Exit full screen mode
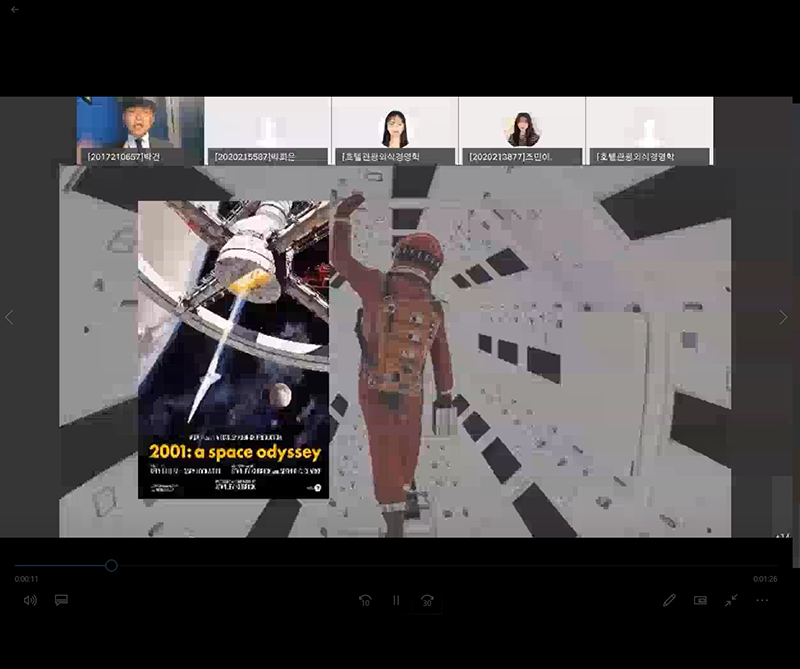 click(x=731, y=600)
